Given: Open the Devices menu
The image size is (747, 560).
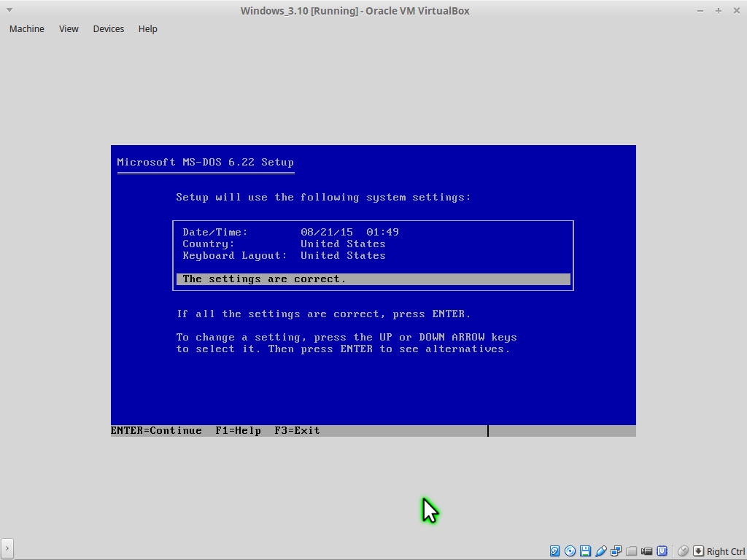Looking at the screenshot, I should point(109,29).
